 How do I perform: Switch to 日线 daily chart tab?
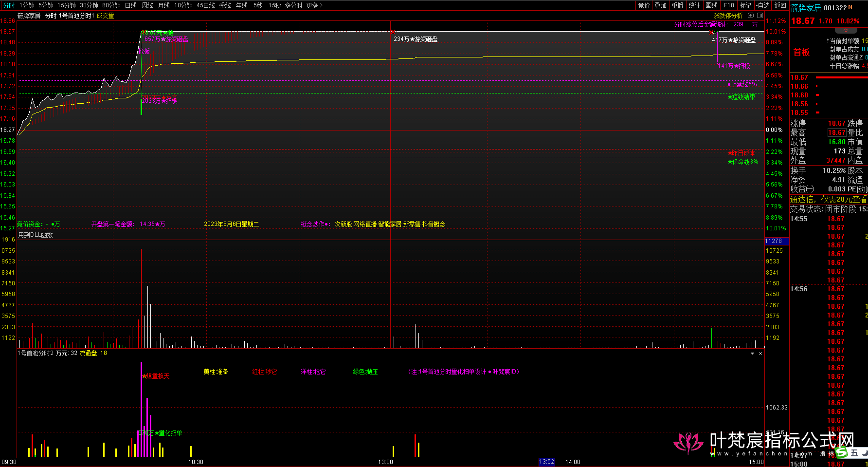pyautogui.click(x=131, y=5)
